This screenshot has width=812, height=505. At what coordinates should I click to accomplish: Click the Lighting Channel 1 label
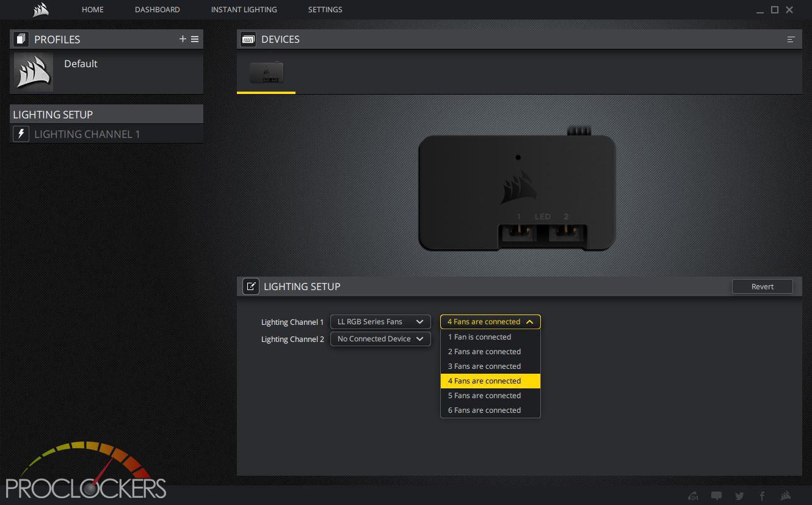coord(292,322)
